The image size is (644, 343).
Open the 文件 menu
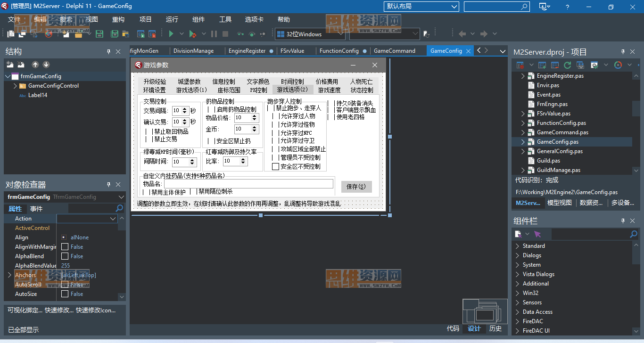14,19
